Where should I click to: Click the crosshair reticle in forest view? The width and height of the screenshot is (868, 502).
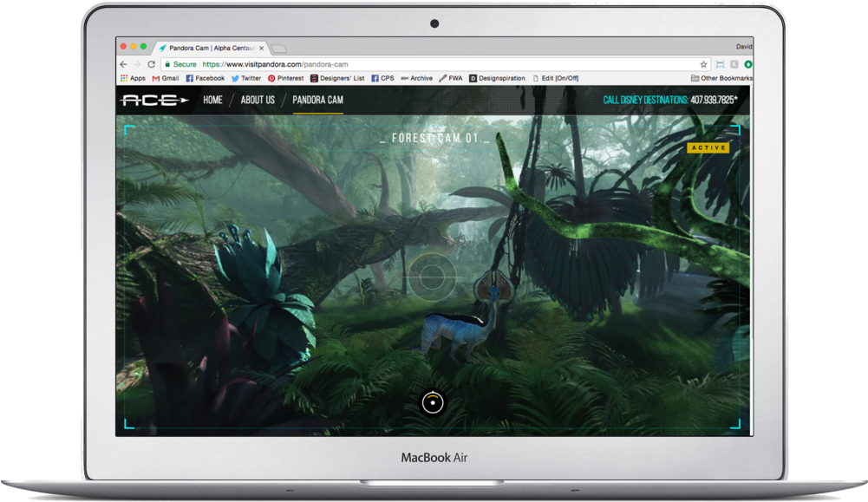pyautogui.click(x=433, y=277)
